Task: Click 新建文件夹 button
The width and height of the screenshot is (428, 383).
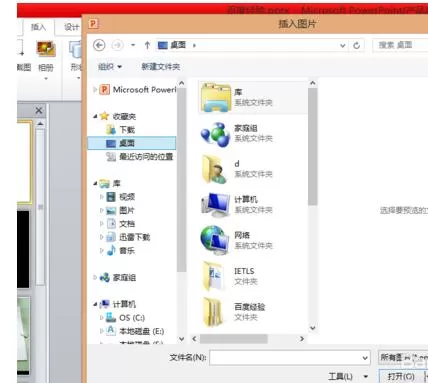Action: tap(161, 67)
